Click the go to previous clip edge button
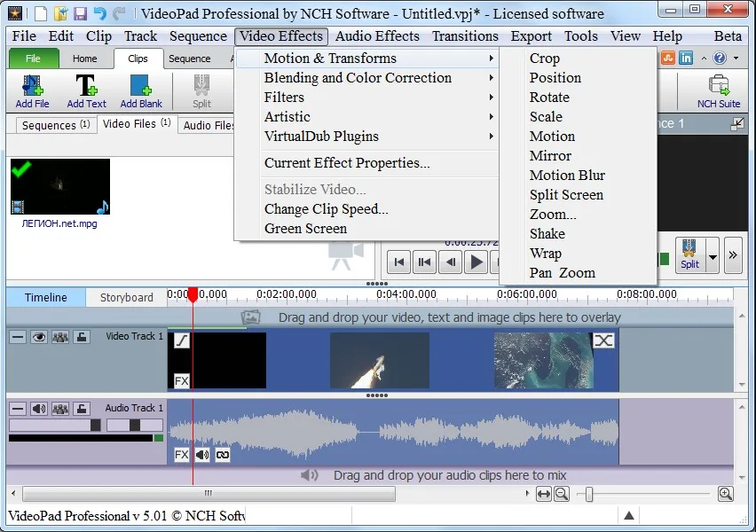The width and height of the screenshot is (756, 532). (424, 262)
